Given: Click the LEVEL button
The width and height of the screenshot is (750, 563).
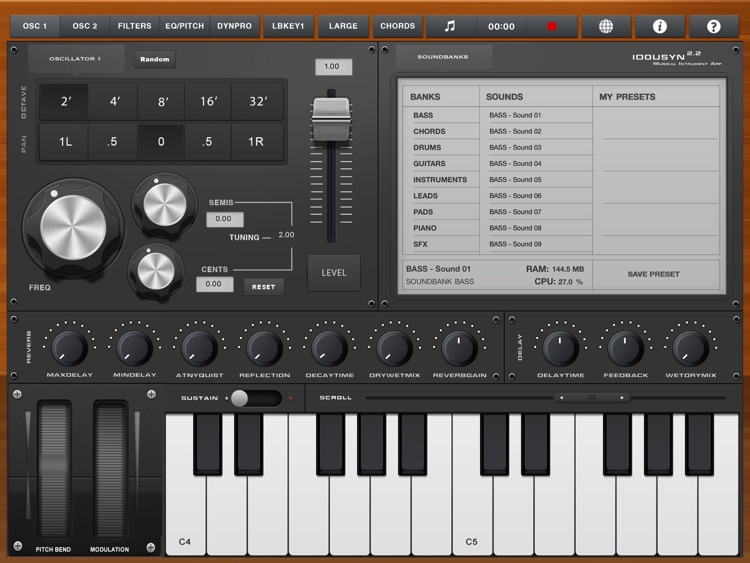Looking at the screenshot, I should click(x=333, y=273).
